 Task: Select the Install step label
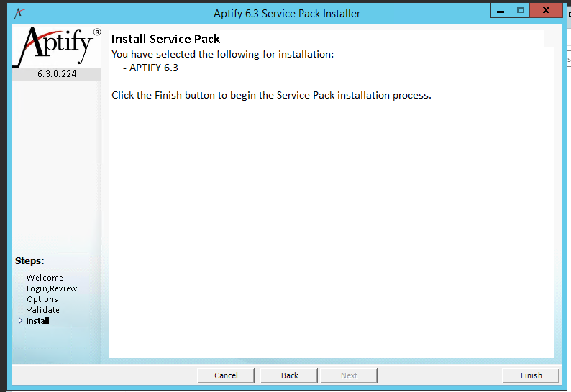point(37,321)
